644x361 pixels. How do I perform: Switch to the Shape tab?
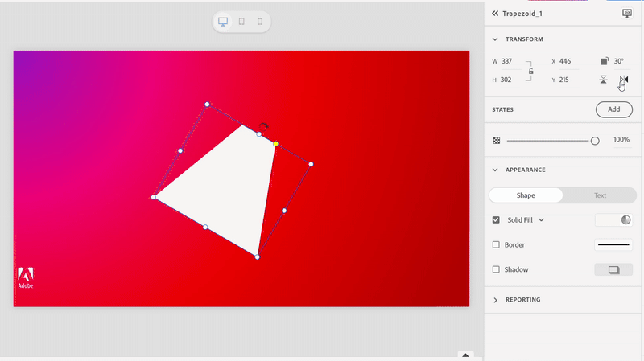526,195
